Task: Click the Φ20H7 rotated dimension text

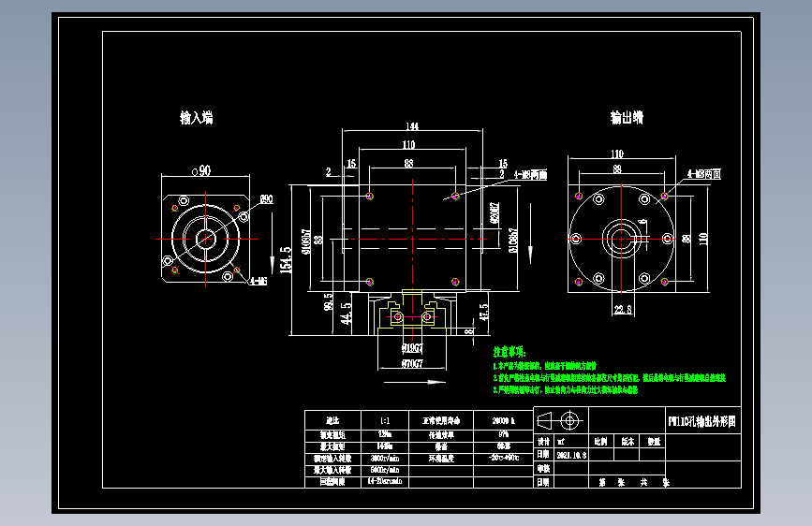Action: pos(495,212)
